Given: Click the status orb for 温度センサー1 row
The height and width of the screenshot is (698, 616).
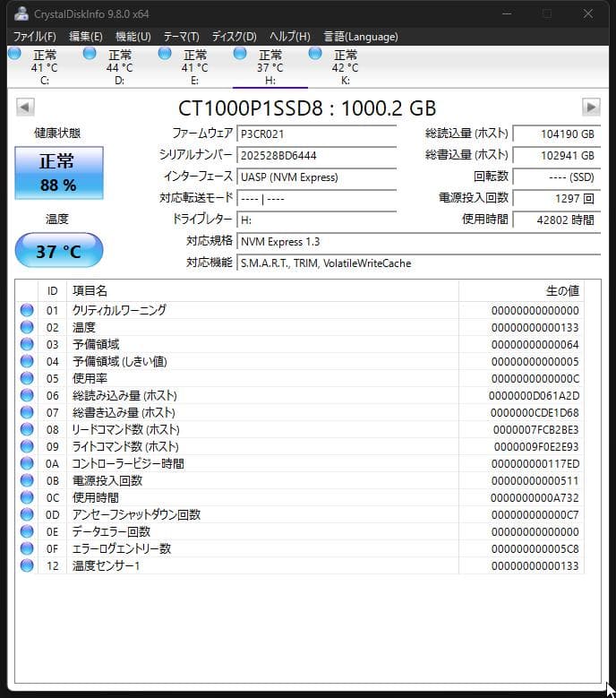Looking at the screenshot, I should tap(27, 565).
